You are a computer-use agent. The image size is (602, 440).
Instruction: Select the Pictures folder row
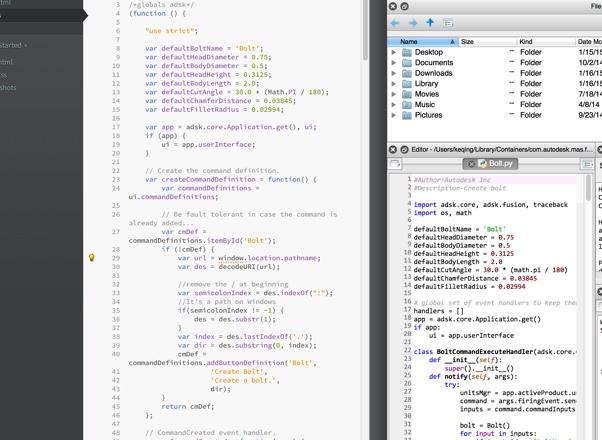(x=428, y=115)
